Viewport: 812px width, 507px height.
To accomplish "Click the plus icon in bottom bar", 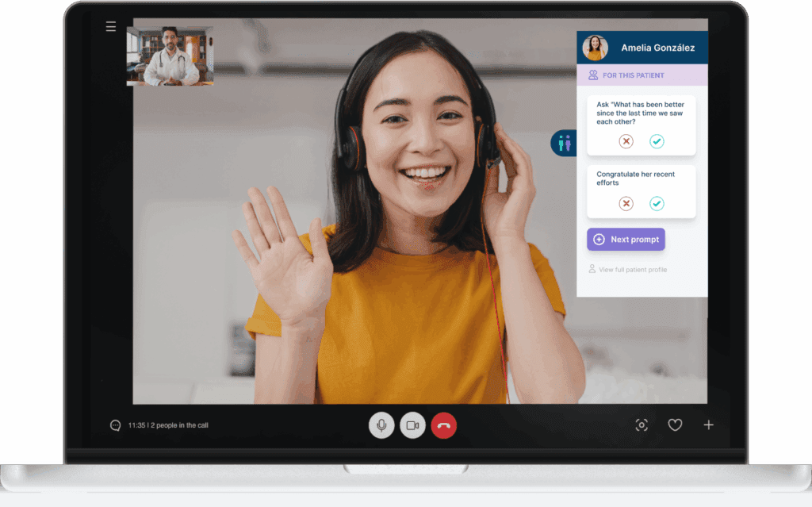I will (708, 425).
